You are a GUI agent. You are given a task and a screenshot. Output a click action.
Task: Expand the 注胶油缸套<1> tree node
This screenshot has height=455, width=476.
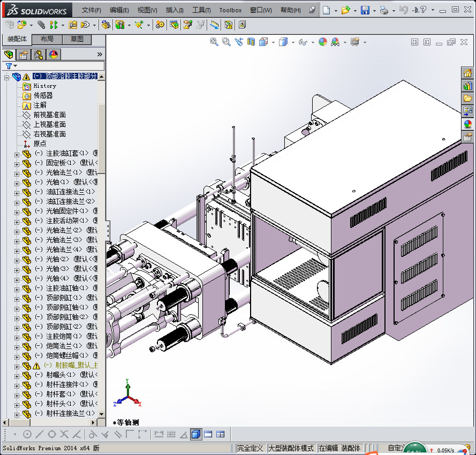(17, 154)
